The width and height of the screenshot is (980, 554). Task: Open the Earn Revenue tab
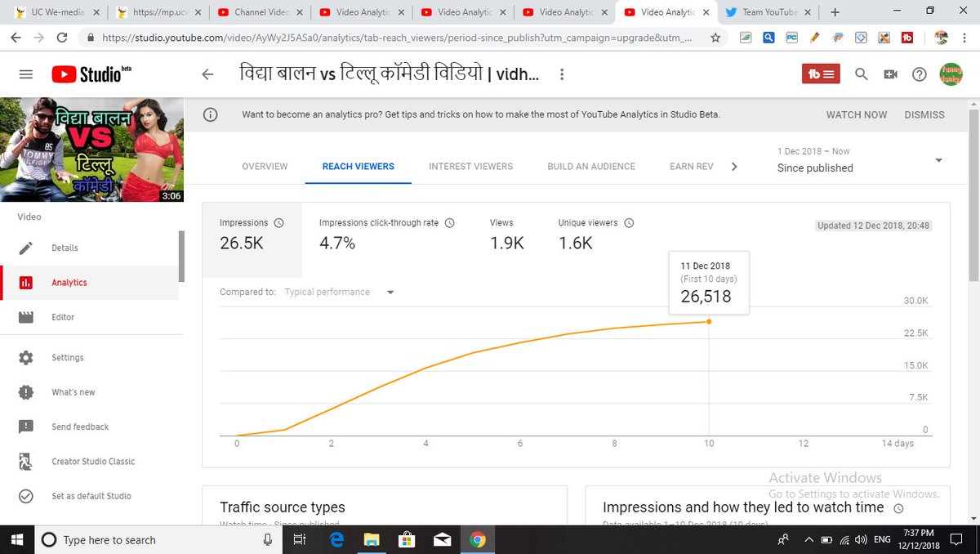[692, 166]
